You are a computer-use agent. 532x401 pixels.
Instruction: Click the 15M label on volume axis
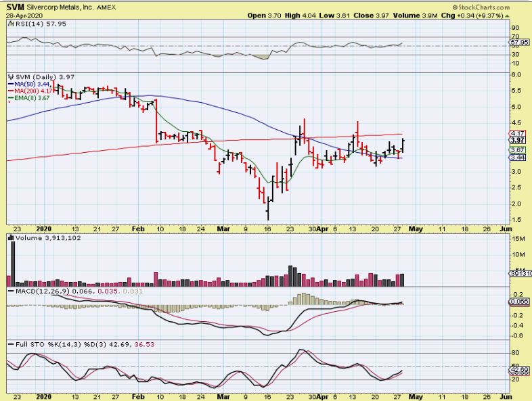(517, 239)
